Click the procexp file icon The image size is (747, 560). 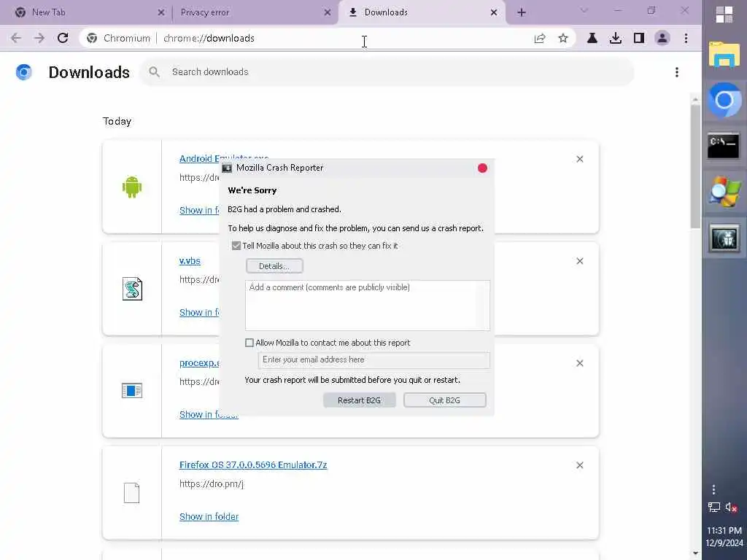tap(132, 391)
